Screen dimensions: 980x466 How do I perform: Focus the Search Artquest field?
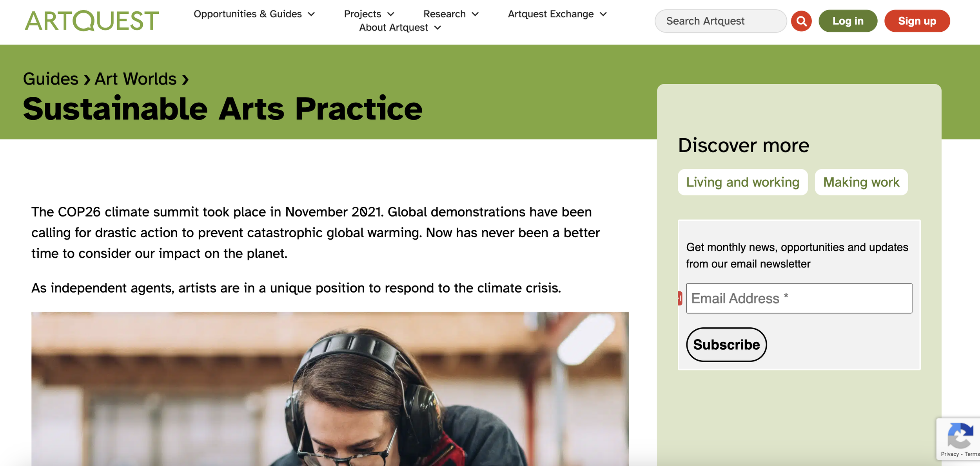(x=720, y=21)
